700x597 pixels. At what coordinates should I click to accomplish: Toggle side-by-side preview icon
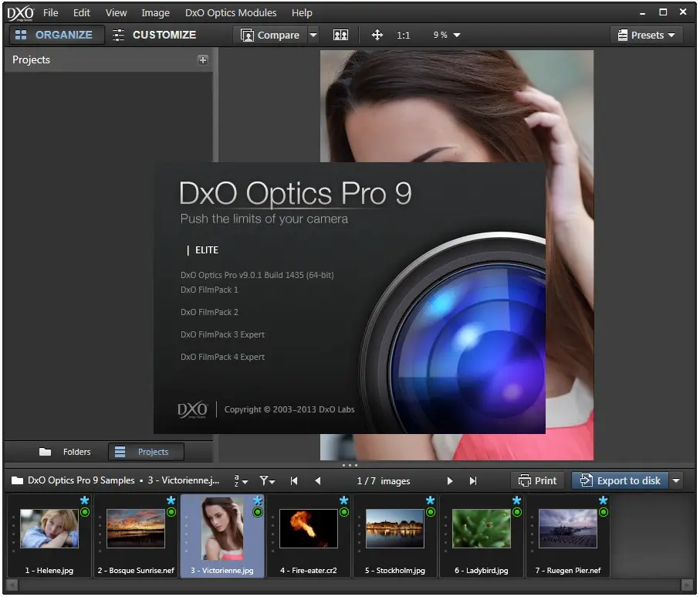pyautogui.click(x=340, y=35)
